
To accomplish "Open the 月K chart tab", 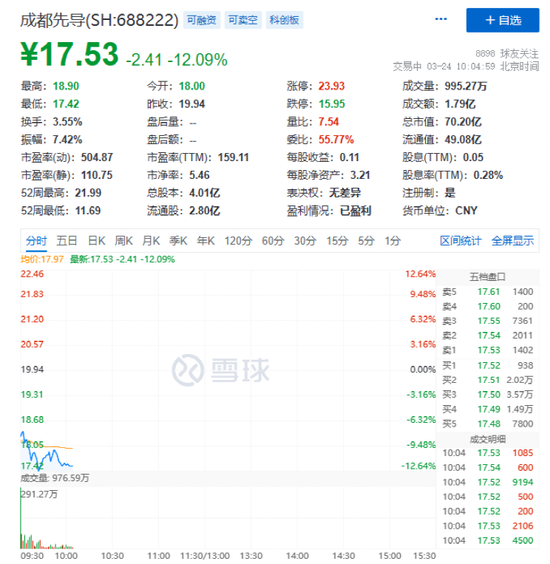I will (151, 241).
